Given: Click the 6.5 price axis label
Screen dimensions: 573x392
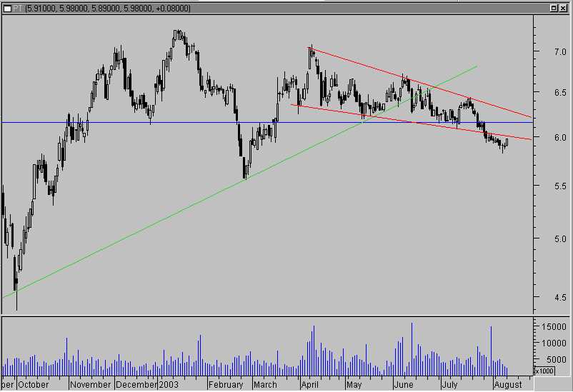Looking at the screenshot, I should [560, 92].
